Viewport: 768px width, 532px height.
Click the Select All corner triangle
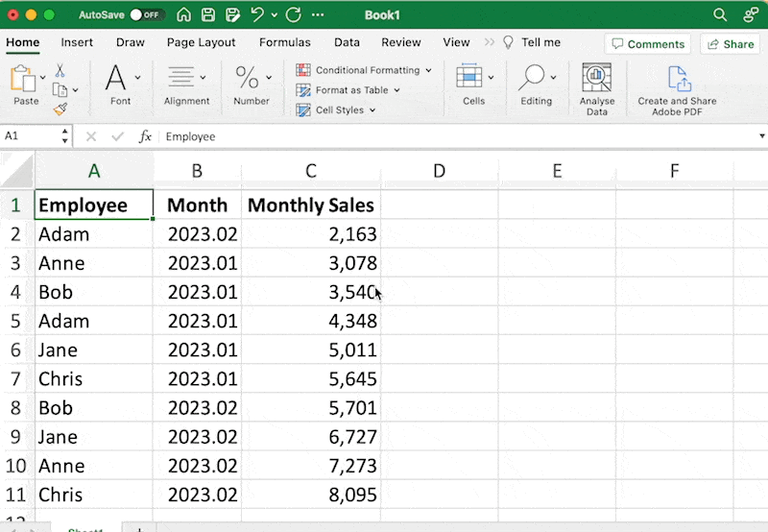tap(17, 171)
